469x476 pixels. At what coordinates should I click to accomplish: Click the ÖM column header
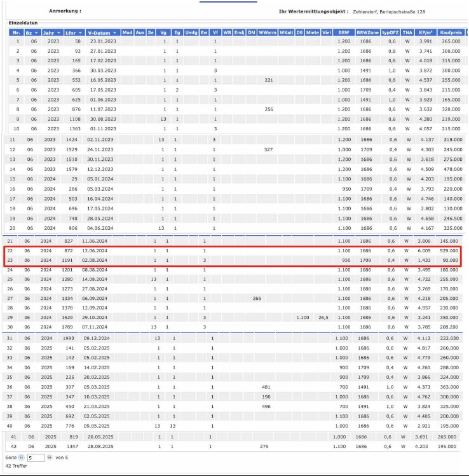pos(252,32)
